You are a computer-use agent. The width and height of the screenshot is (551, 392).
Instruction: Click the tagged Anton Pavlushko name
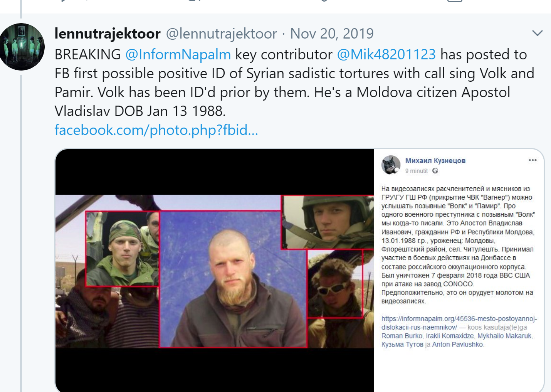(457, 344)
